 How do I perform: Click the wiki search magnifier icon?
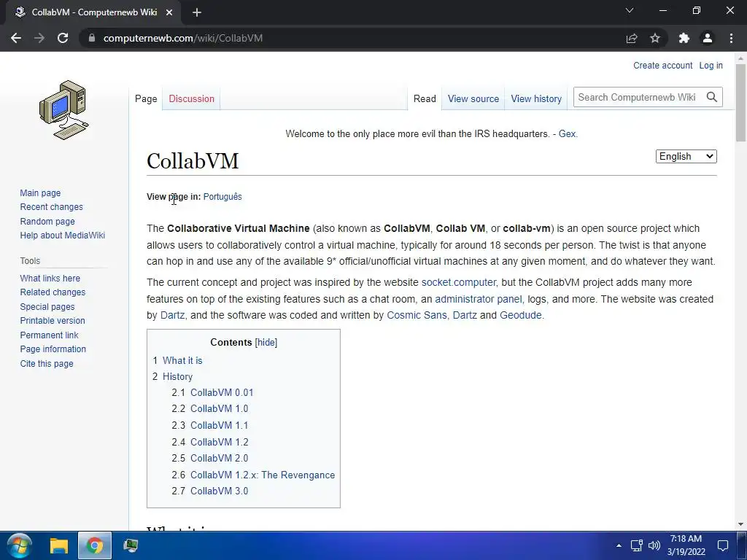[712, 97]
